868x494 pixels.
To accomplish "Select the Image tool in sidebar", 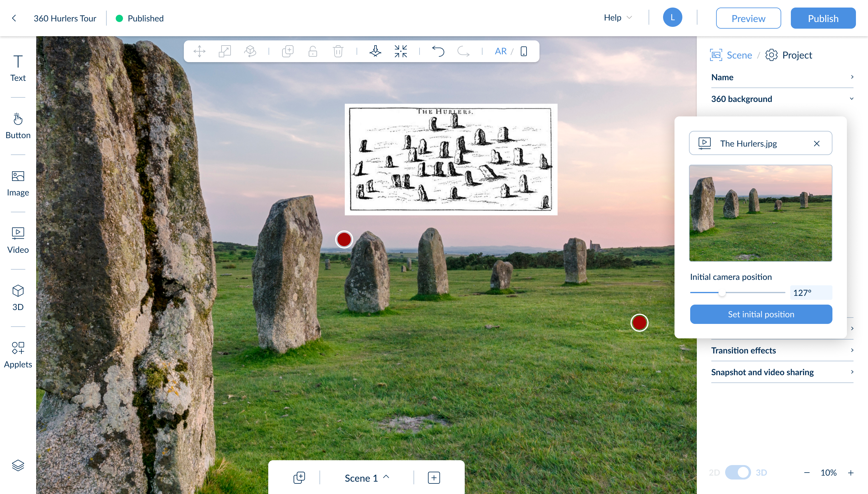I will tap(18, 183).
